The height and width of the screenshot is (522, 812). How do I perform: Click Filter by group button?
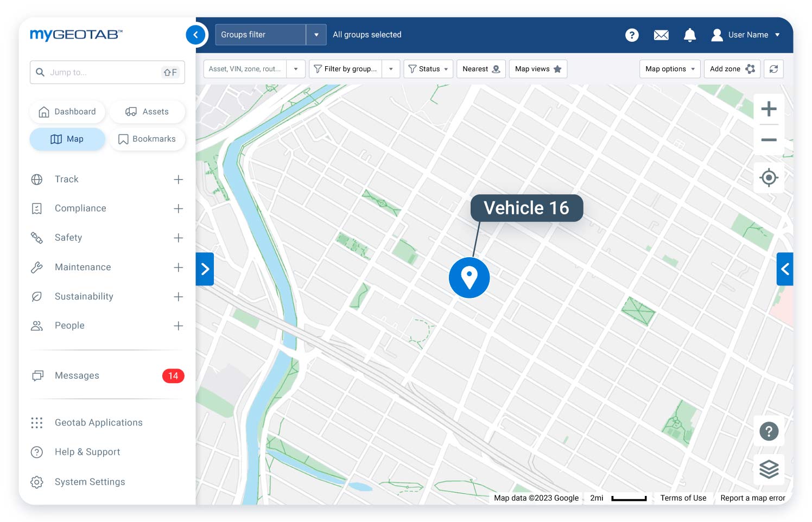click(346, 69)
